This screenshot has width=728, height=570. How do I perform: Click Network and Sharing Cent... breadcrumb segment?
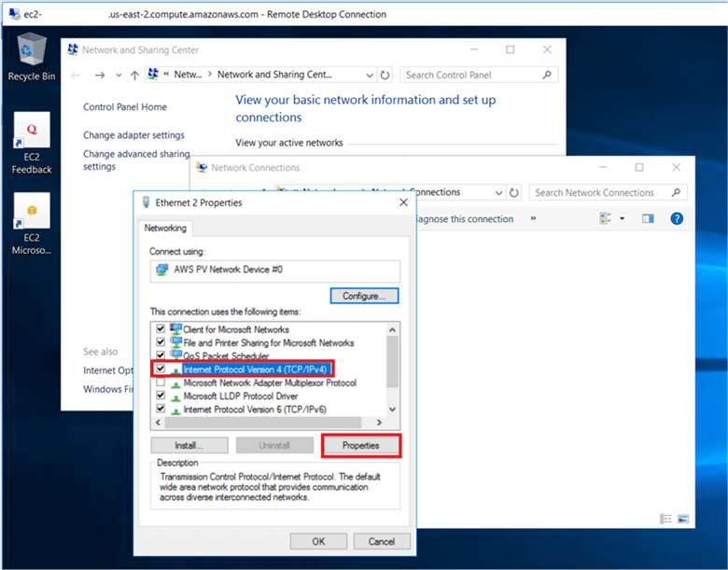point(274,75)
